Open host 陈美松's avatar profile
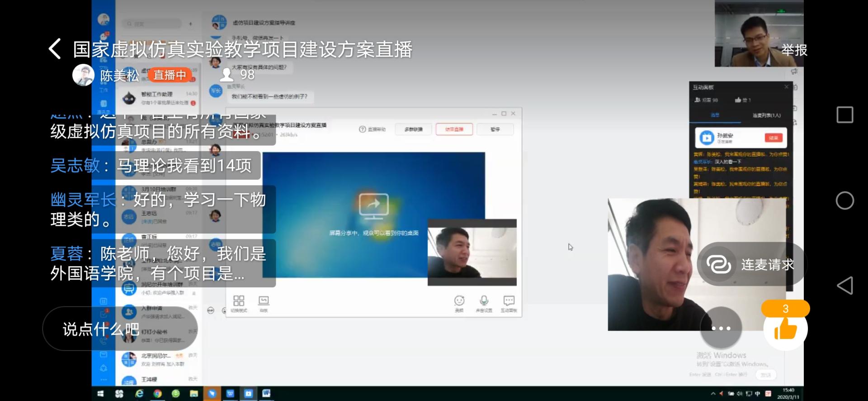The image size is (868, 401). click(x=83, y=75)
